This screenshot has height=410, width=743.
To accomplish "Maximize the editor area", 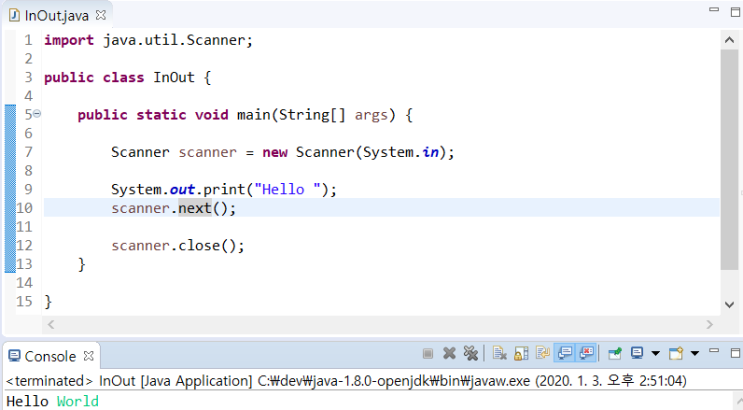I will 735,12.
